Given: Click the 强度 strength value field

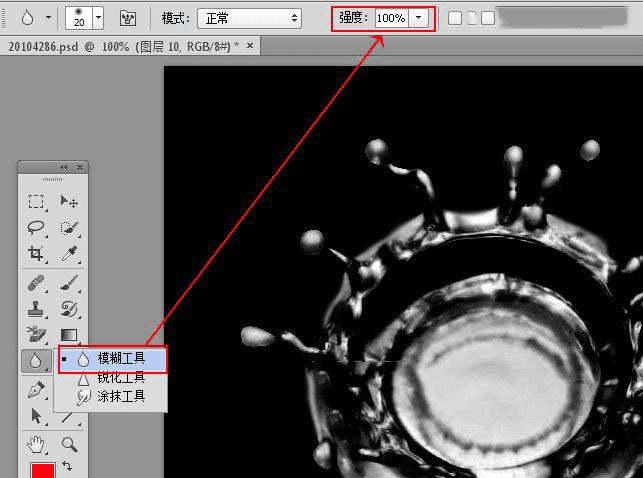Looking at the screenshot, I should [x=392, y=18].
